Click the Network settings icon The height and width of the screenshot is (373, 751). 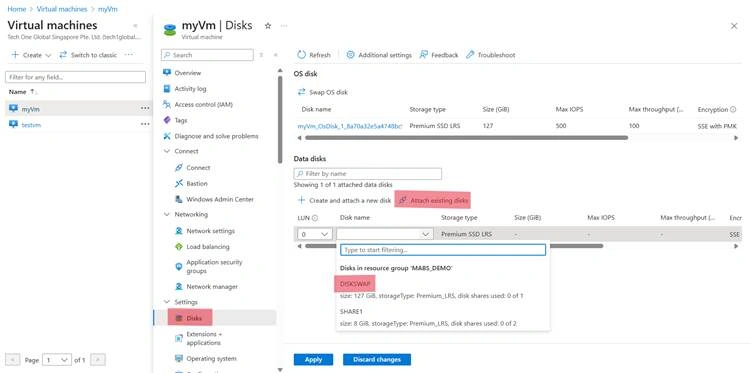179,231
